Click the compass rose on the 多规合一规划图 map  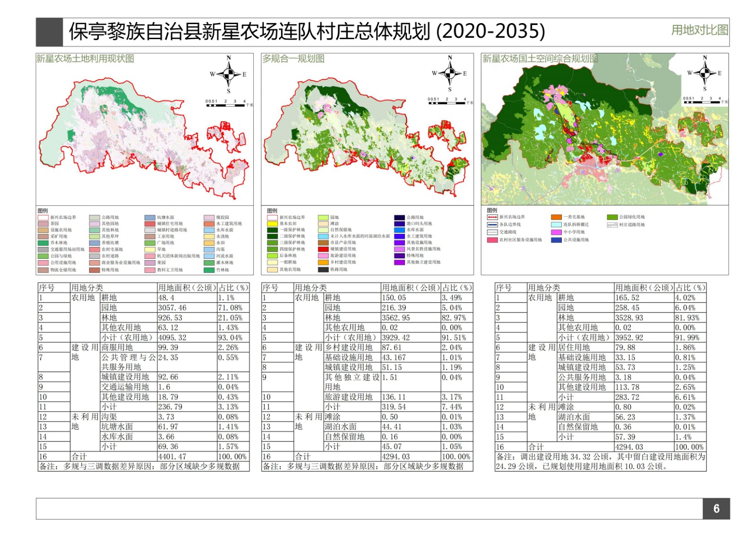click(x=450, y=74)
